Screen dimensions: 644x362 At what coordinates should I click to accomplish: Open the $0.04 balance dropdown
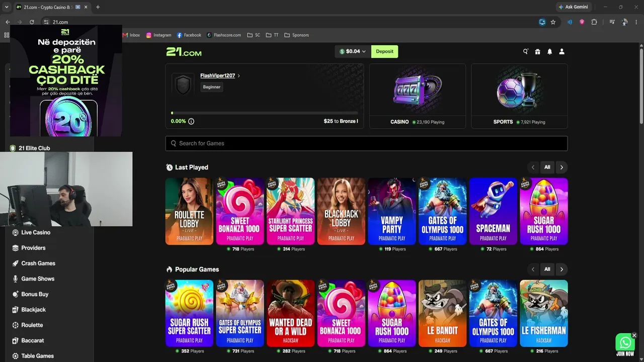[352, 51]
